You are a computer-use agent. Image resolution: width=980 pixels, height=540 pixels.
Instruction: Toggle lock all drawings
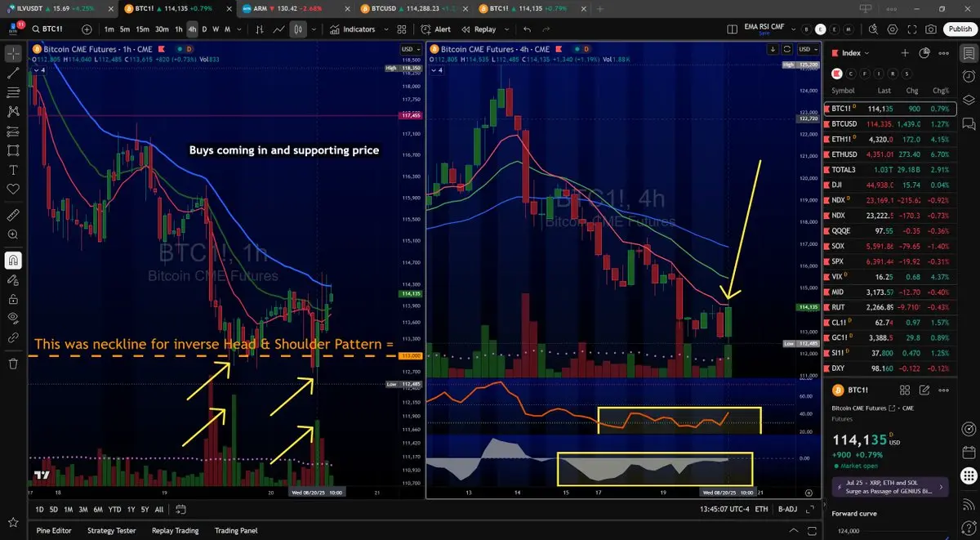coord(13,298)
